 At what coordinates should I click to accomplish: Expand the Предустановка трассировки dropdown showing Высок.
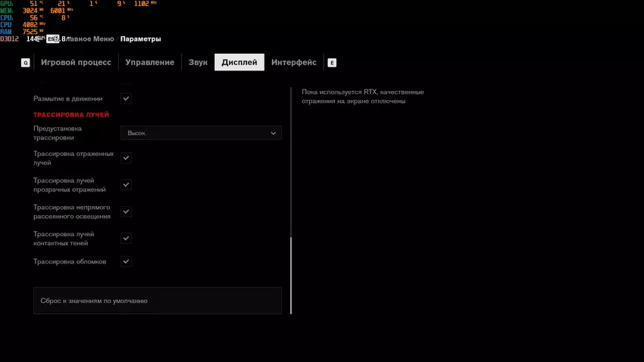click(x=201, y=133)
